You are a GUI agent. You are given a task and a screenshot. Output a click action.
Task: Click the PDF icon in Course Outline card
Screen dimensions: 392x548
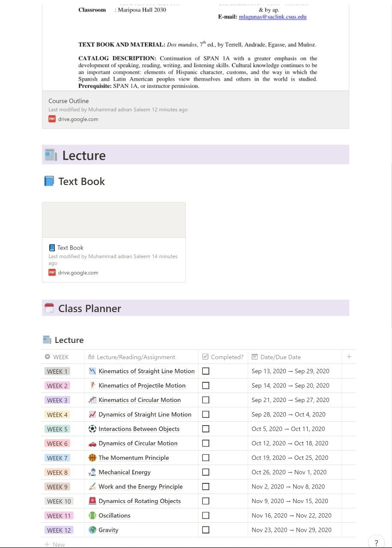point(52,119)
